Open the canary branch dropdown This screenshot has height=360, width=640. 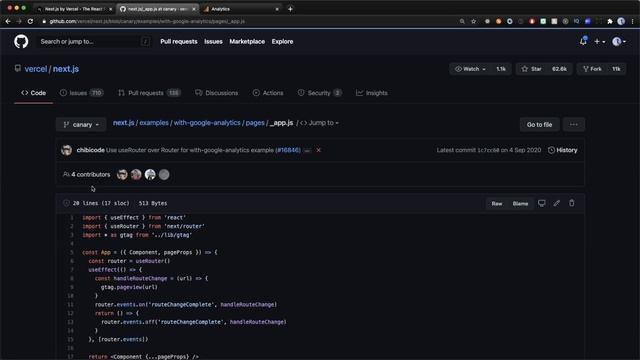(x=81, y=124)
